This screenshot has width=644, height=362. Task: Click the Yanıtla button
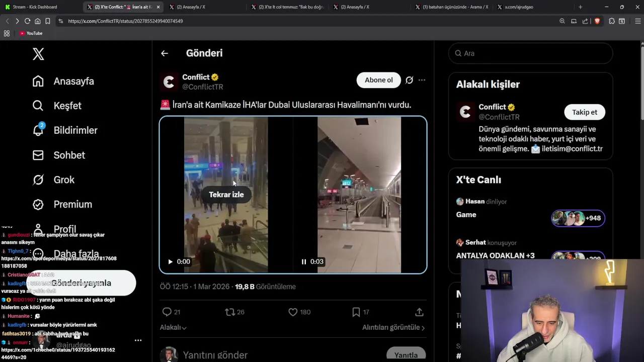click(x=406, y=355)
